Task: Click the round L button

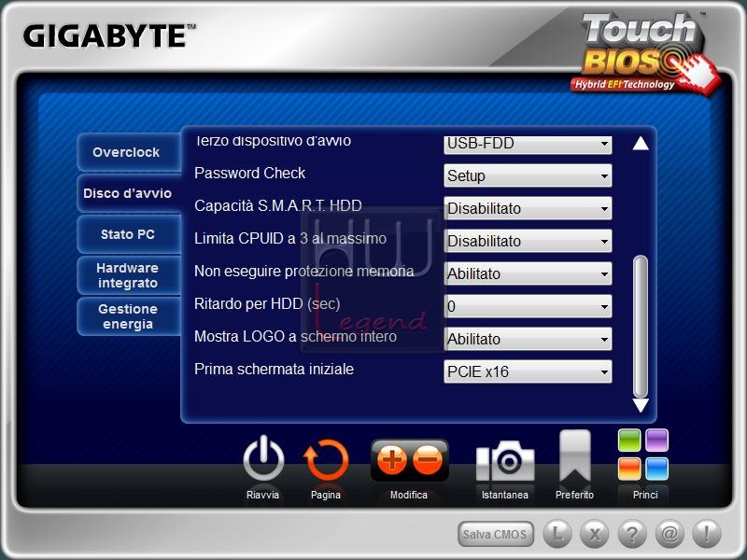Action: click(557, 534)
